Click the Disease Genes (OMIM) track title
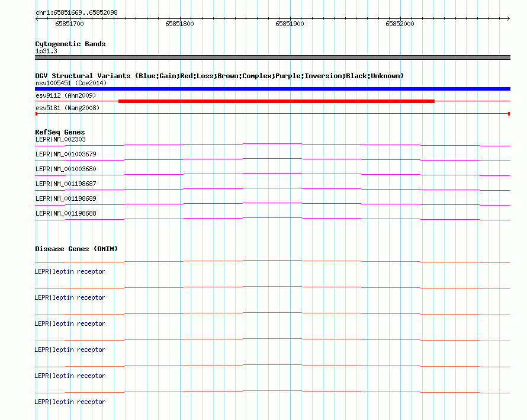Screen dimensions: 527x420 click(x=76, y=249)
